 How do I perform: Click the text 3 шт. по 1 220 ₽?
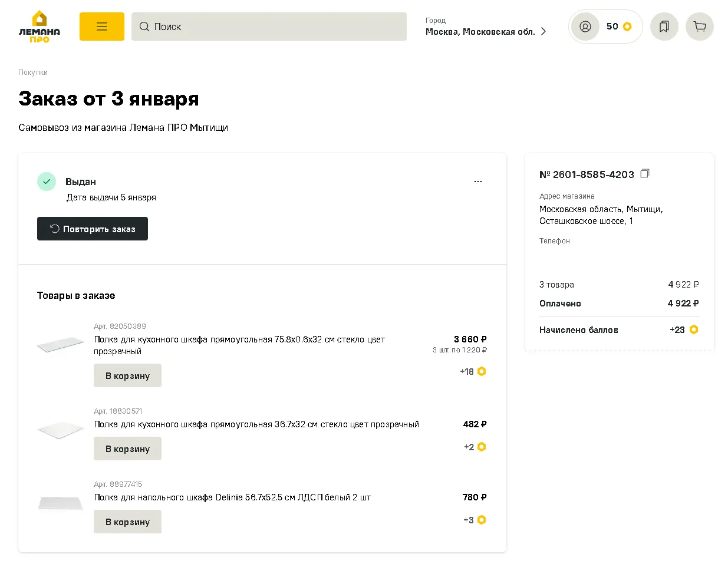[460, 350]
